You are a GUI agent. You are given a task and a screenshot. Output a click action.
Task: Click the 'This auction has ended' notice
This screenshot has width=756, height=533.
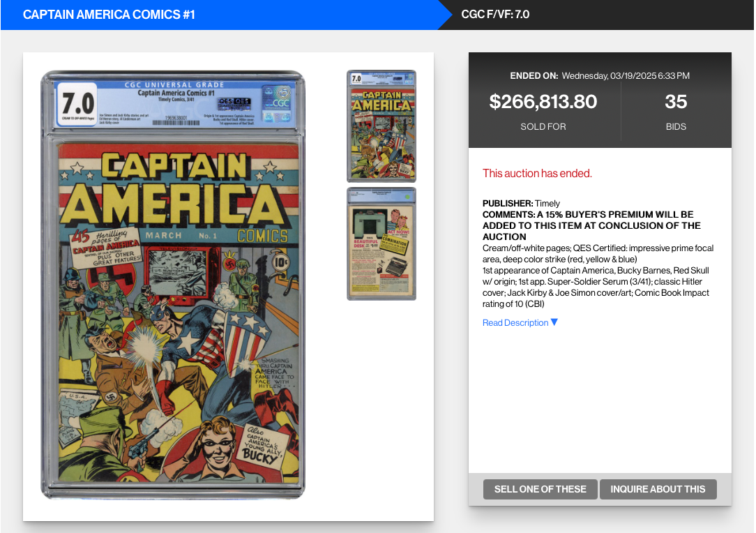coord(537,174)
